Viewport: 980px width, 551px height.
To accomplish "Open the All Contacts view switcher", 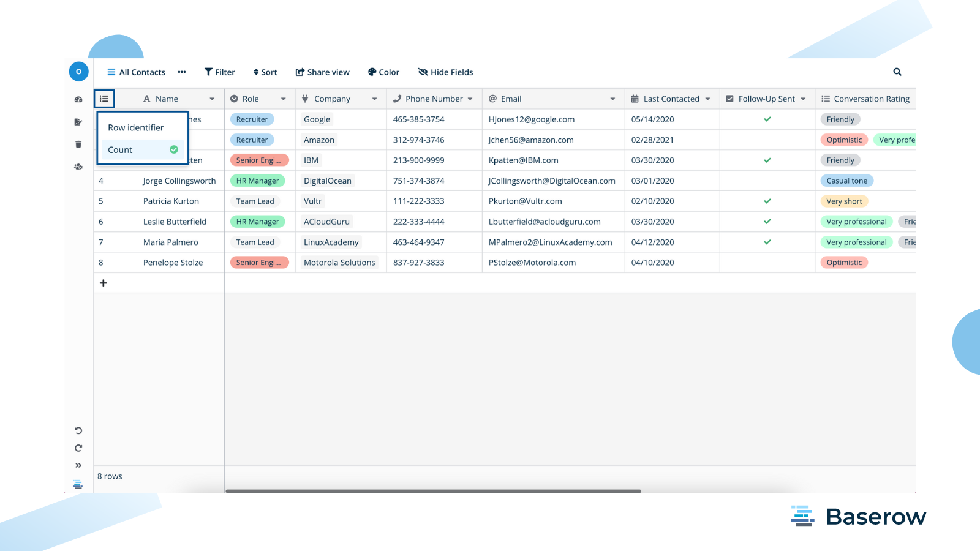I will point(136,72).
